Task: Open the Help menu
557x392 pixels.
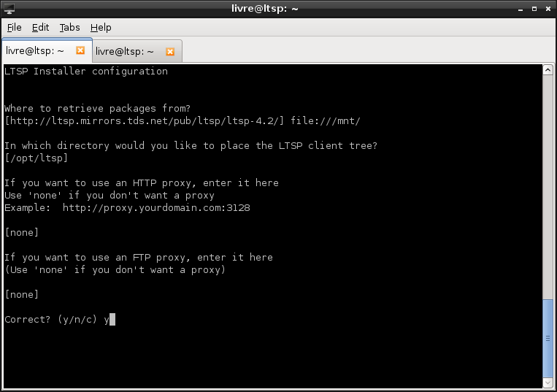Action: click(101, 27)
